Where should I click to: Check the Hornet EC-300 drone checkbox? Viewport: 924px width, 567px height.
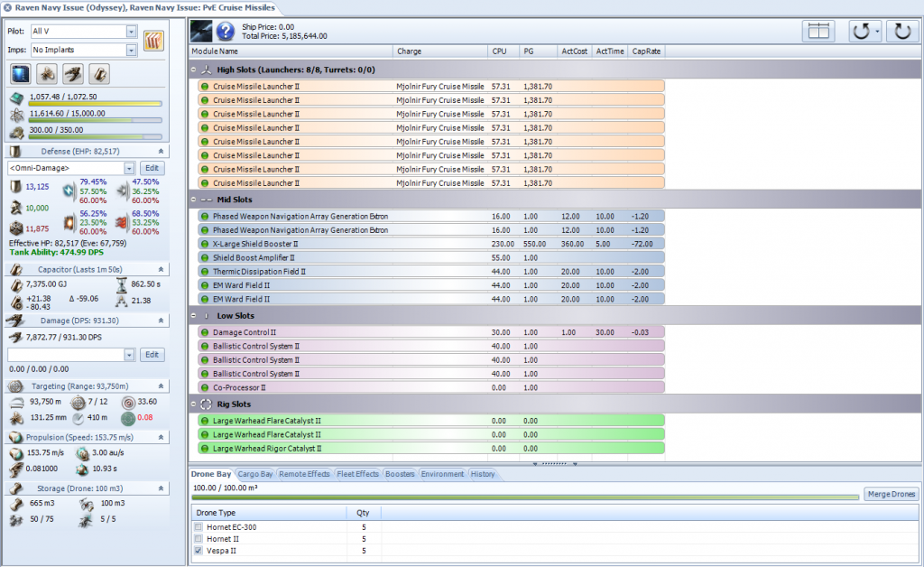(x=199, y=527)
